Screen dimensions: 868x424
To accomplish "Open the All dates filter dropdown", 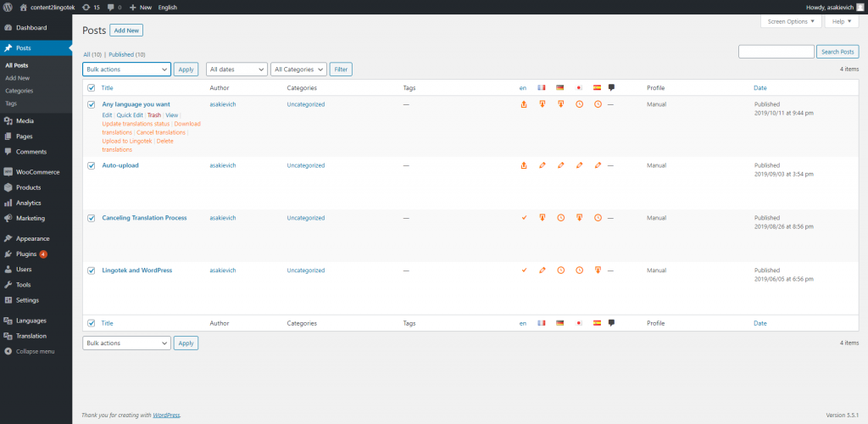I will (x=236, y=70).
